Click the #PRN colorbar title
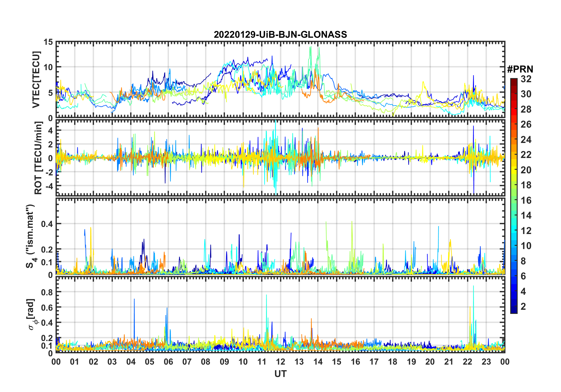Image resolution: width=561 pixels, height=392 pixels. (x=520, y=69)
